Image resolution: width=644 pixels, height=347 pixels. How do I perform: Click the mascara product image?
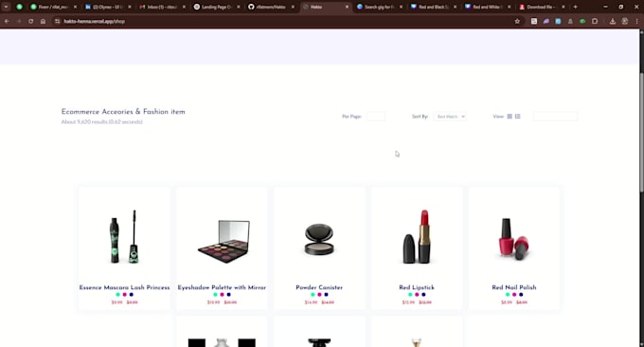pyautogui.click(x=124, y=237)
